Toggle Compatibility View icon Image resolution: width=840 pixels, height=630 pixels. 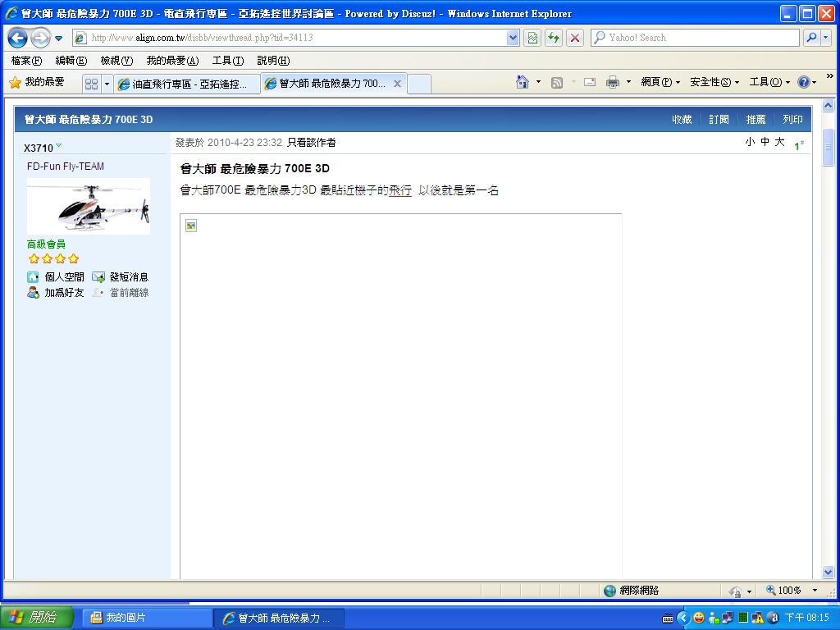pos(532,38)
